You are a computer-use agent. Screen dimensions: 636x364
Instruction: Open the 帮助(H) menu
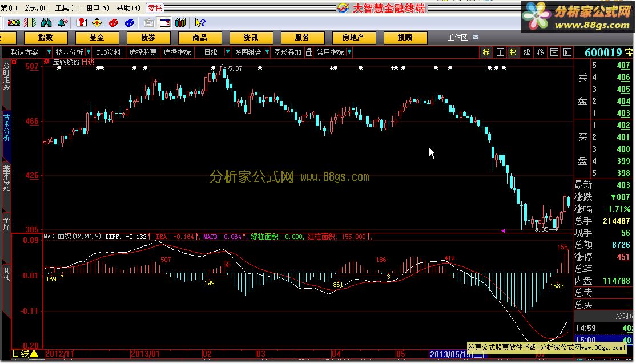click(128, 7)
